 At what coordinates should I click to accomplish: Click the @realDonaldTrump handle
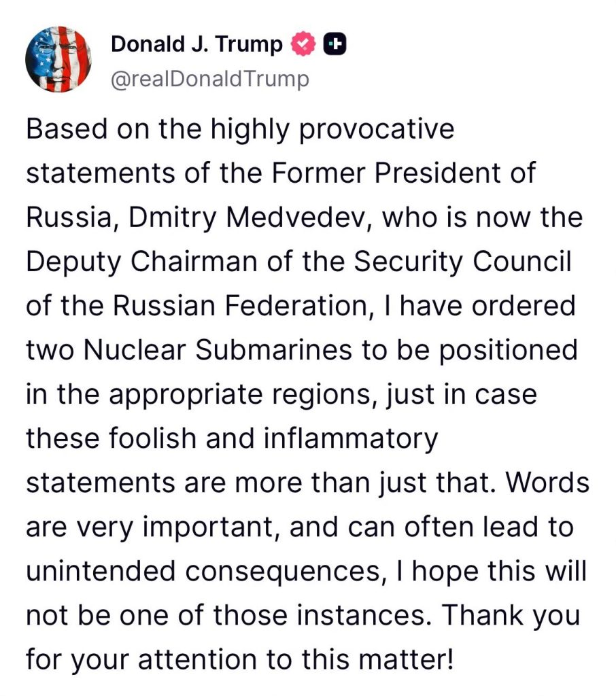point(210,80)
